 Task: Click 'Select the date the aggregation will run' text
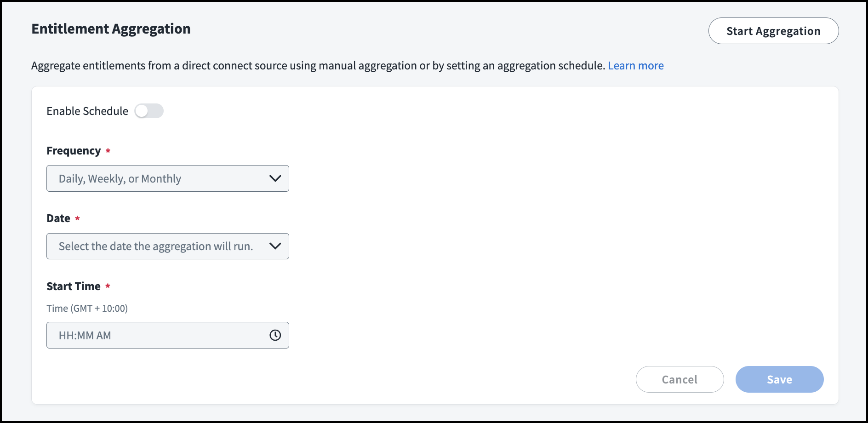(x=156, y=246)
